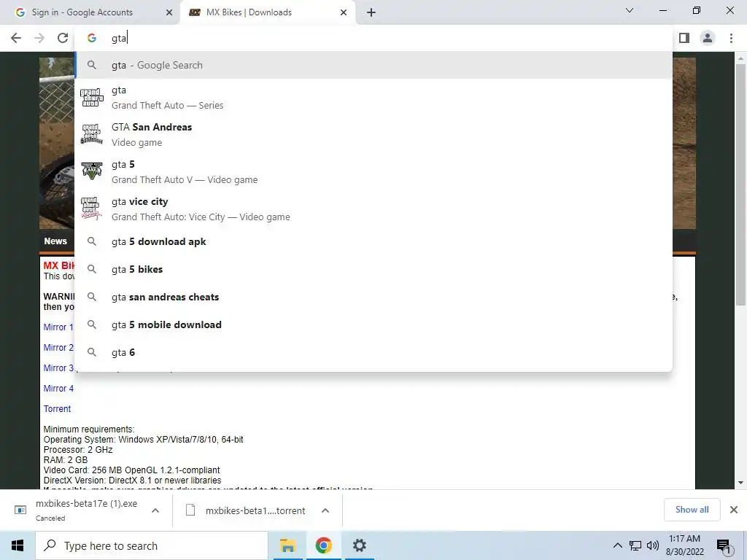Click the browser back arrow
This screenshot has width=747, height=560.
(x=16, y=38)
